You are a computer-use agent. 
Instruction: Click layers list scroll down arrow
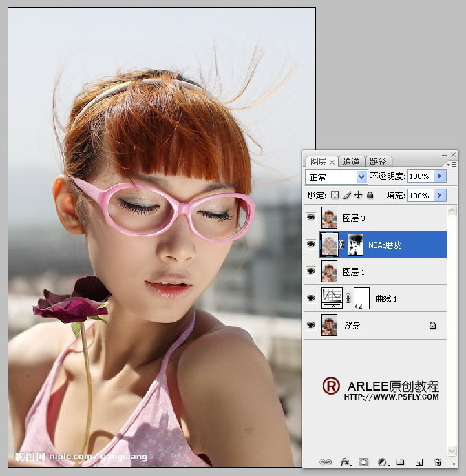(x=452, y=450)
